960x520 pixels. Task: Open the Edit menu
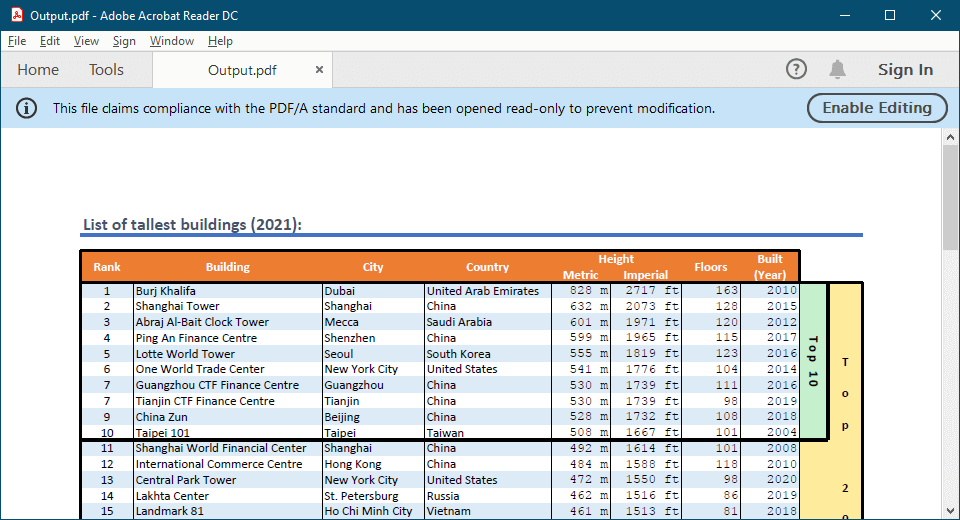tap(50, 41)
